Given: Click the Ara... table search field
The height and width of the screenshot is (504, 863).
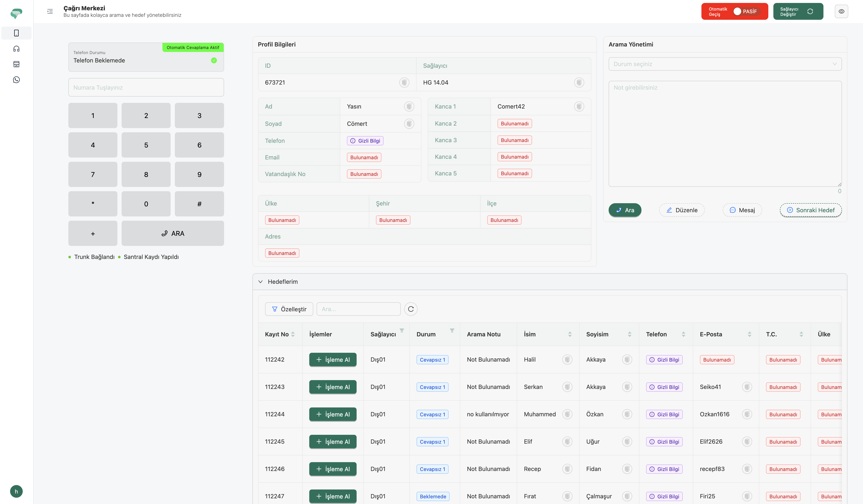Looking at the screenshot, I should 358,309.
